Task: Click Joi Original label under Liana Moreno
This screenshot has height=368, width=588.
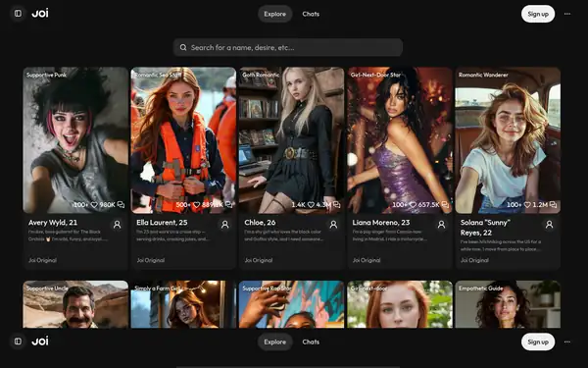Action: [x=367, y=260]
